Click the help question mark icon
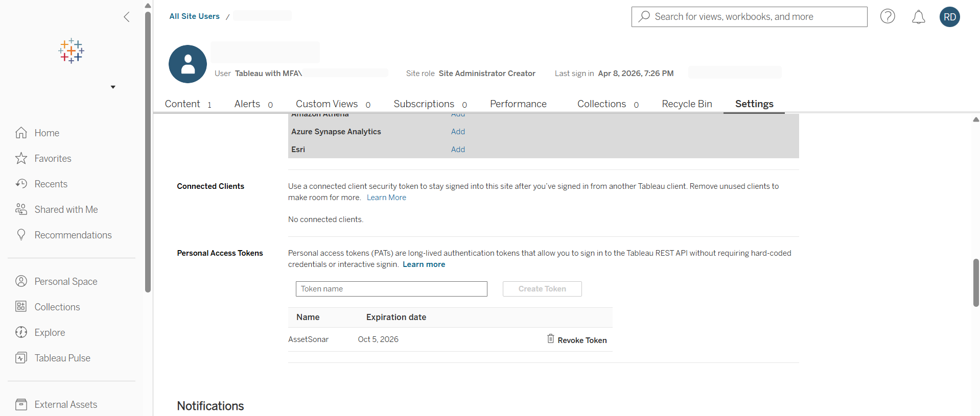Screen dimensions: 980x416 click(888, 16)
